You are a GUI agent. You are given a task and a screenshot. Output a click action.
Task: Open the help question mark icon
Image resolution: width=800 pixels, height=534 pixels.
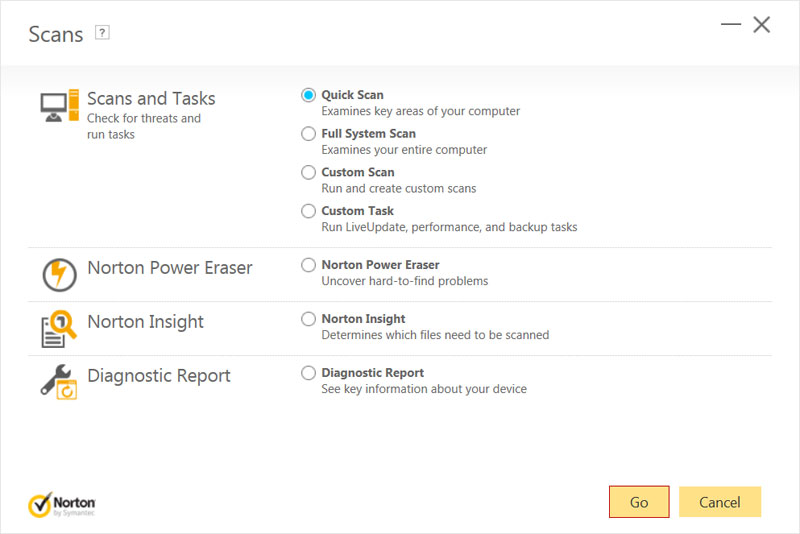coord(102,33)
